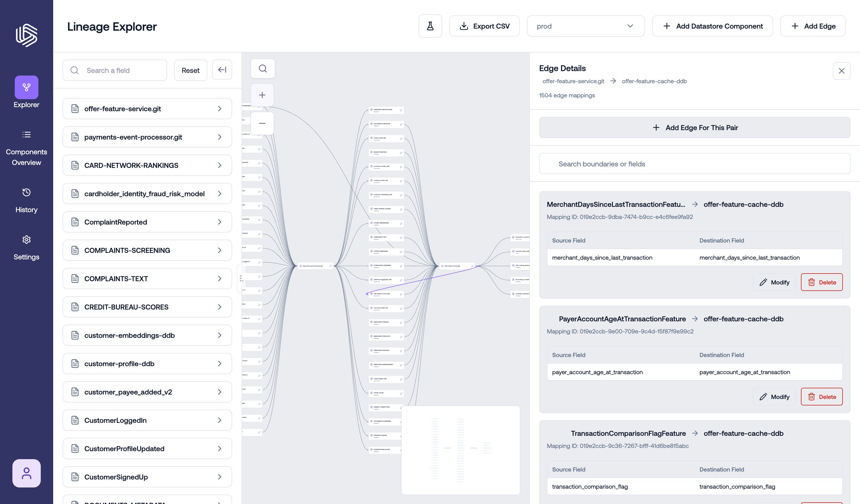Expand COMPLAINTS-SCREENING chevron
Viewport: 860px width, 504px height.
[x=219, y=250]
